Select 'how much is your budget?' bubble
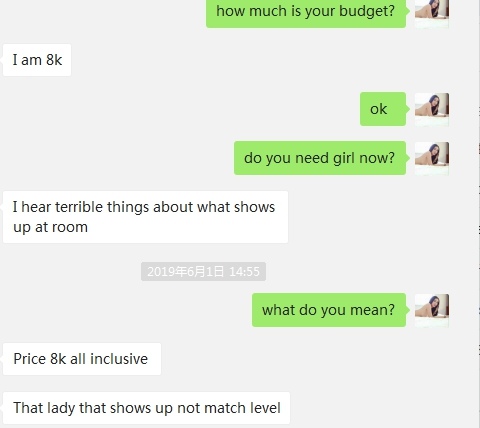The height and width of the screenshot is (428, 480). pyautogui.click(x=306, y=13)
